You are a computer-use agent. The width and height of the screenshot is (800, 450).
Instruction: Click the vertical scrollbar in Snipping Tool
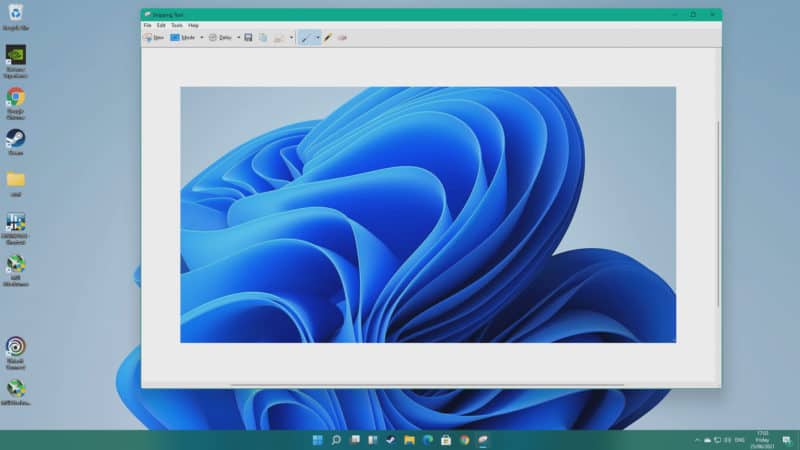coord(718,214)
